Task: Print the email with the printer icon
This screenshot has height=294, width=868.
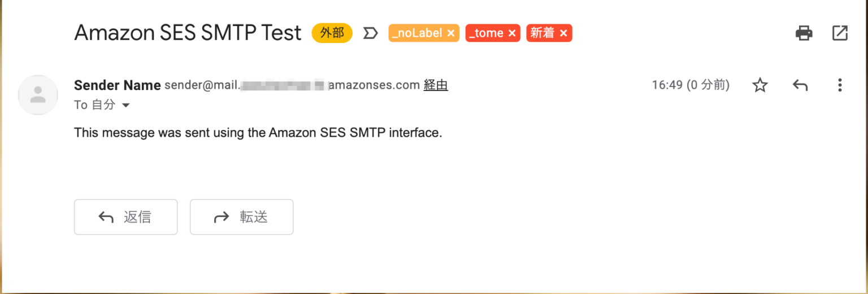Action: (804, 33)
